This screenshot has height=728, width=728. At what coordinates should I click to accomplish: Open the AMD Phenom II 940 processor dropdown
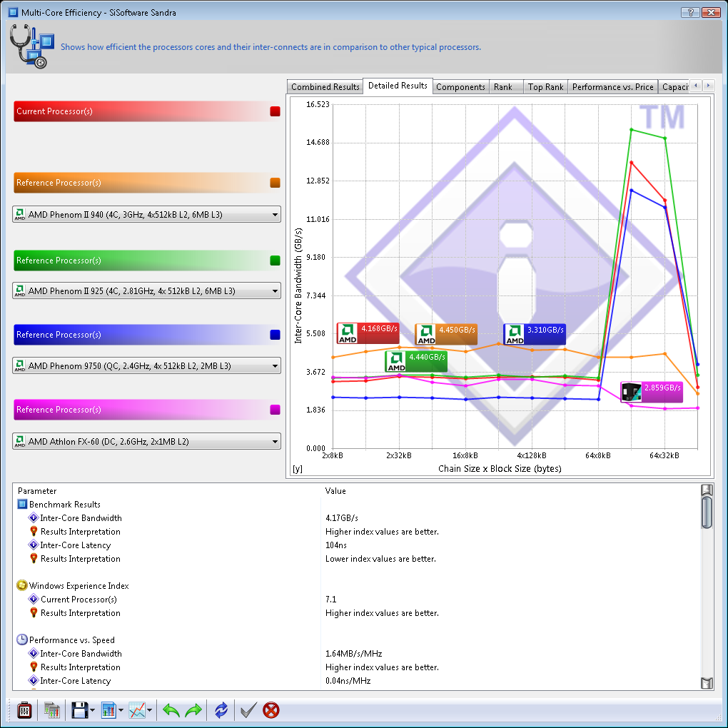tap(147, 215)
